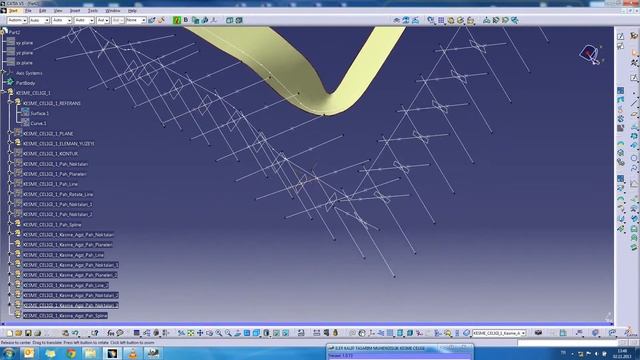The height and width of the screenshot is (360, 640).
Task: Open the Insert menu
Action: 75,11
